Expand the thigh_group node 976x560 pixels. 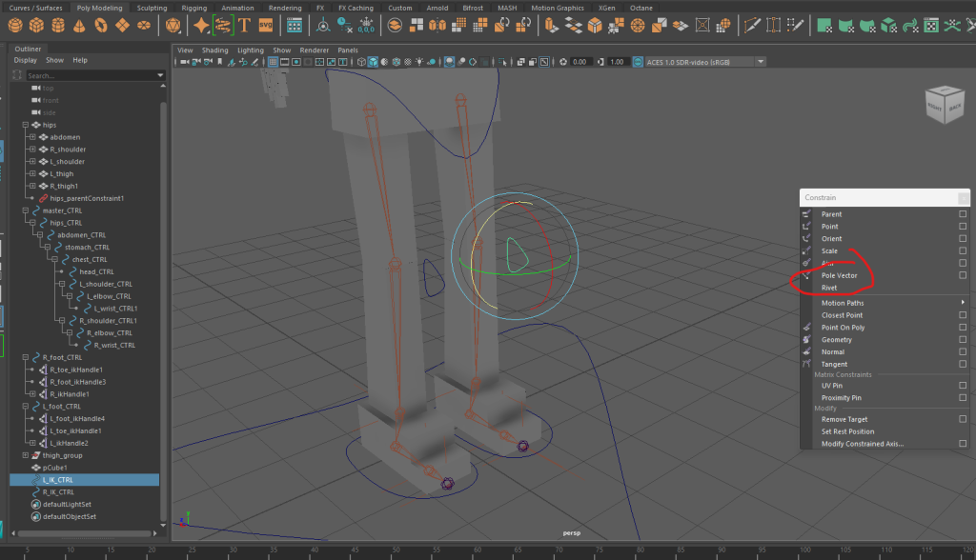pos(26,455)
